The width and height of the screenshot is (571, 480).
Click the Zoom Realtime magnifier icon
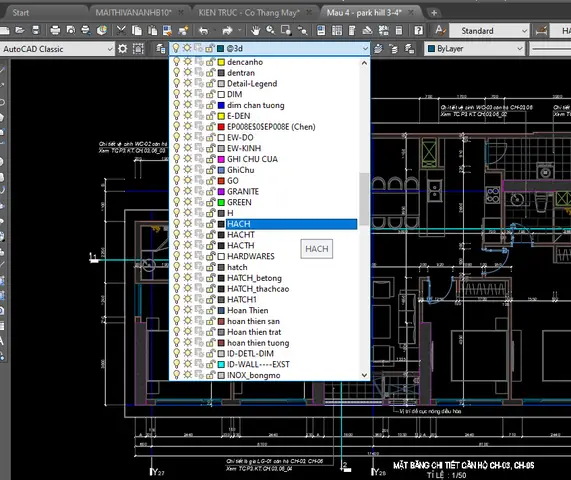271,30
